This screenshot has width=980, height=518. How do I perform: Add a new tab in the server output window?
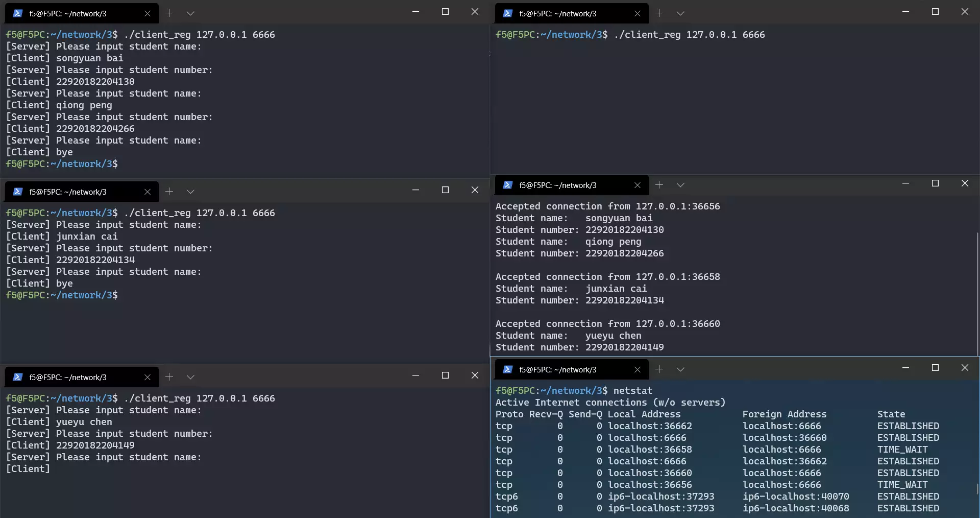click(659, 185)
